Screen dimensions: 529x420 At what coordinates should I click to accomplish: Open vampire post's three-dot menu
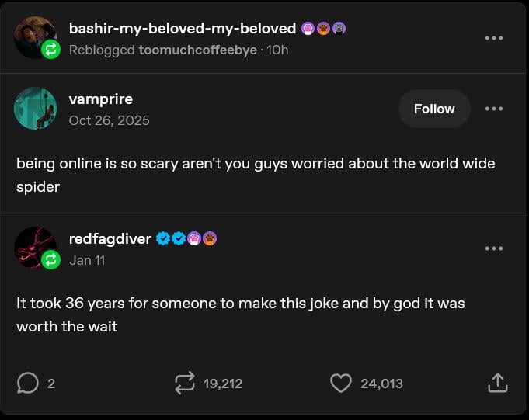[x=493, y=109]
